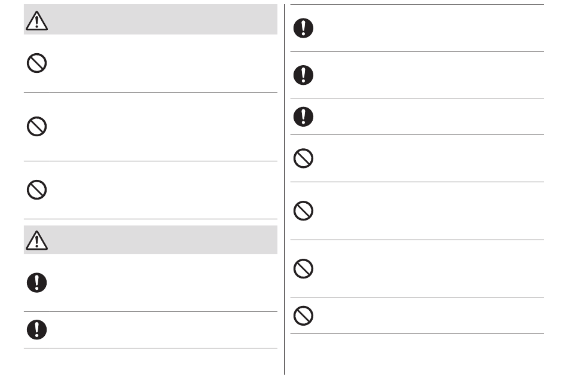Click the second exclamation circle in the right column
This screenshot has height=392, width=568.
303,75
